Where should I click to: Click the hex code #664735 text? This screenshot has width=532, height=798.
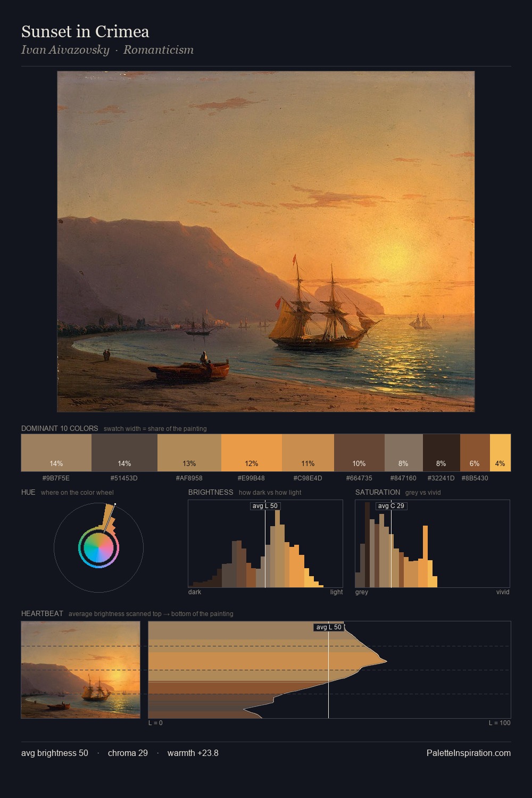[x=359, y=478]
